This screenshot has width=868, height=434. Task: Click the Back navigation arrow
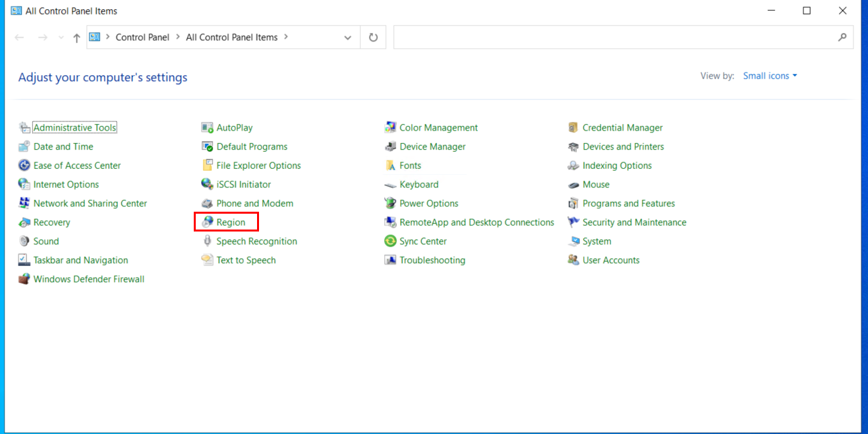20,38
